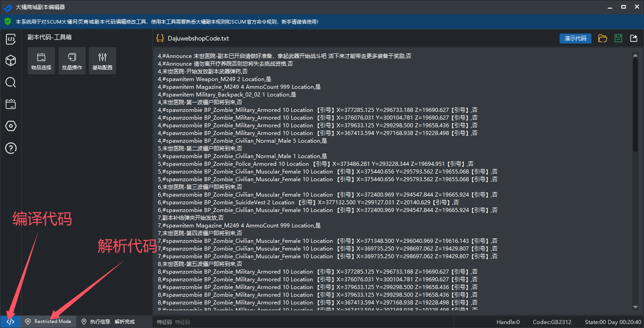Viewport: 644px width, 328px height.
Task: Open the code editor sidebar icon
Action: pyautogui.click(x=11, y=39)
